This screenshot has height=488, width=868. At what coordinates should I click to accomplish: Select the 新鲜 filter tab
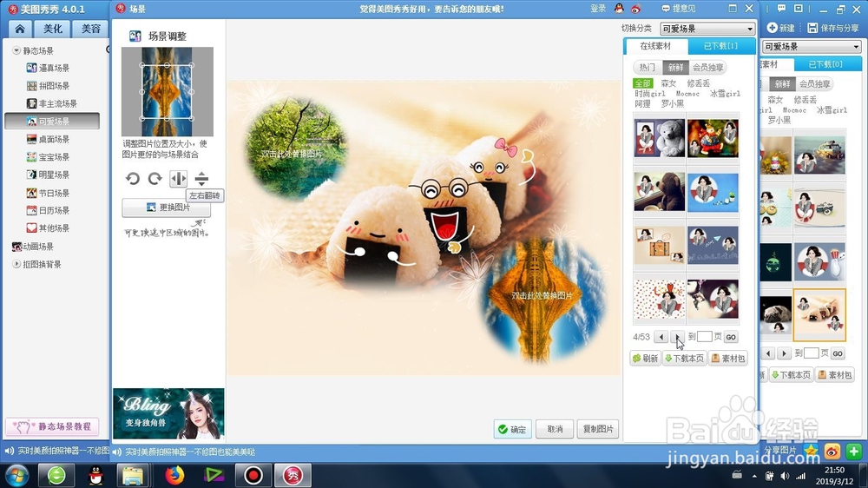(x=675, y=67)
